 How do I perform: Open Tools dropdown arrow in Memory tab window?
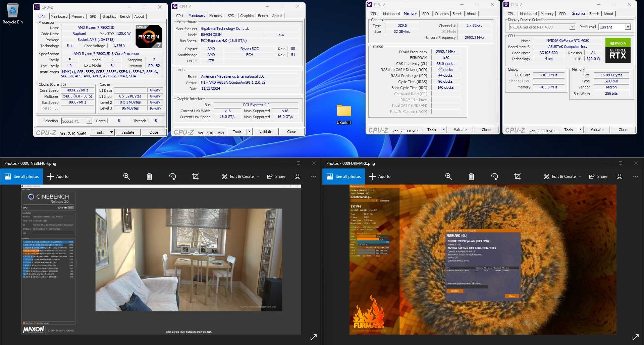click(444, 130)
